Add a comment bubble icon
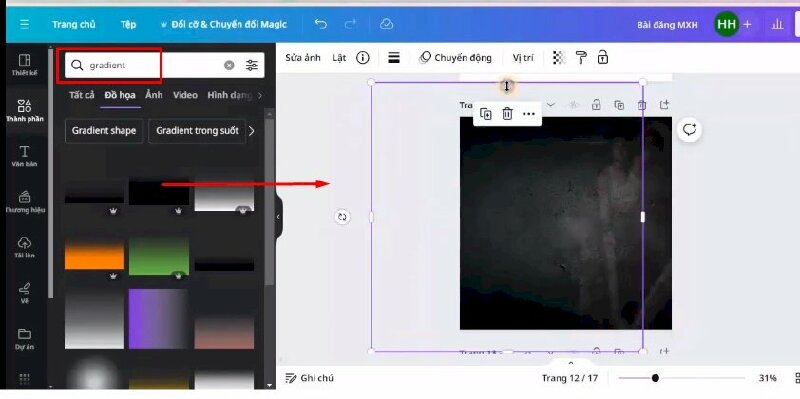Viewport: 800px width, 399px height. tap(689, 130)
